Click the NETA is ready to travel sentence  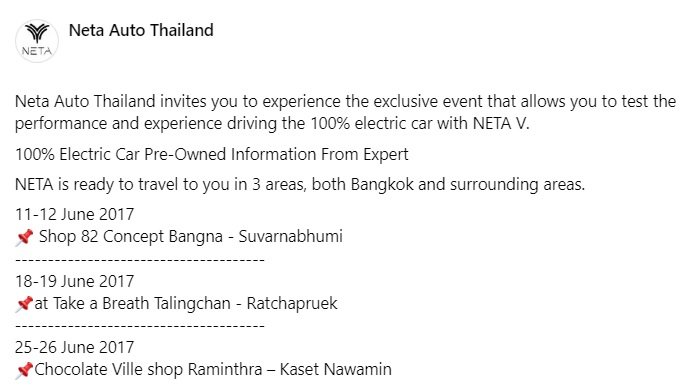pyautogui.click(x=300, y=184)
